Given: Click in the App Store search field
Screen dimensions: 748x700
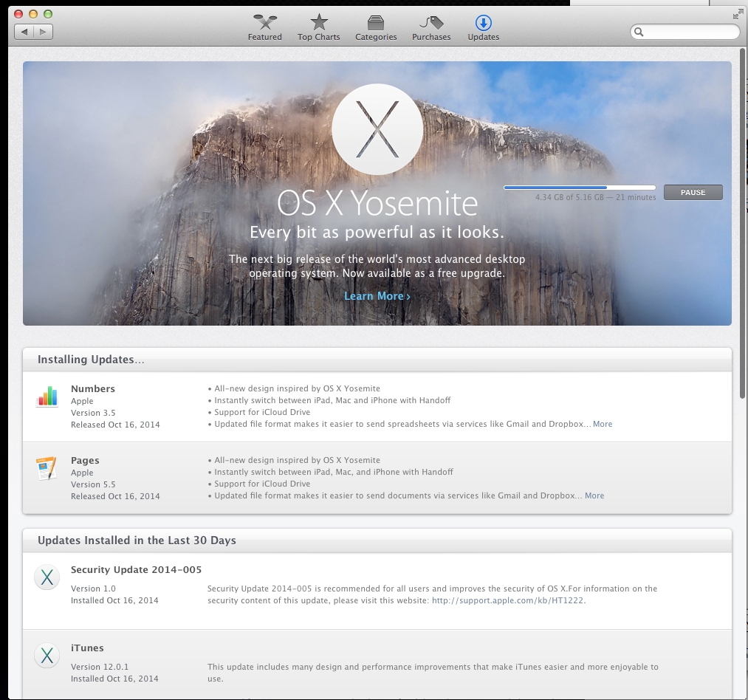Looking at the screenshot, I should (684, 32).
